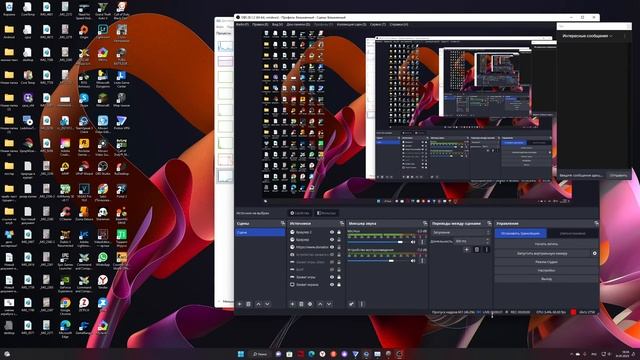This screenshot has width=640, height=360.
Task: Unlock the 'Захват игры' source
Action: click(339, 277)
